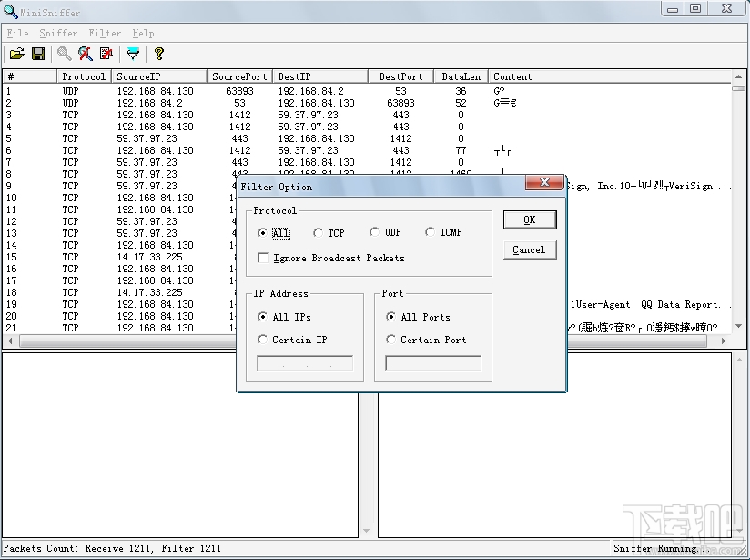Select packet row 10 source 192.168.84.130

point(119,198)
